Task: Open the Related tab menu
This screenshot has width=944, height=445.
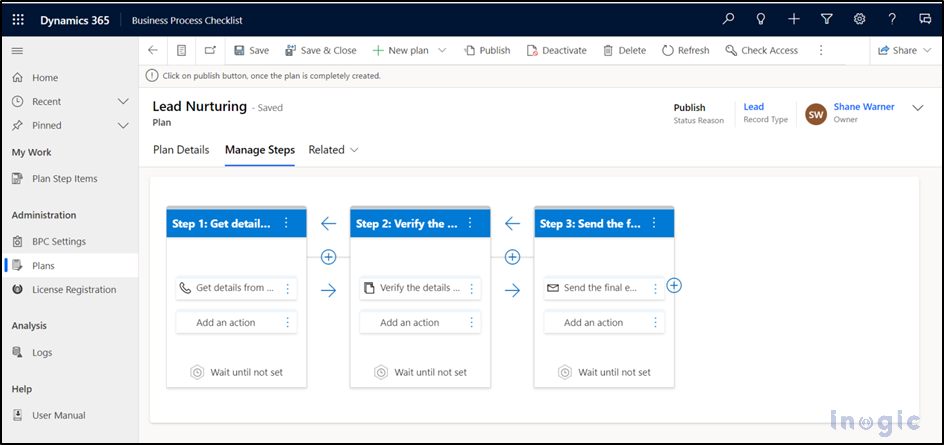Action: pyautogui.click(x=333, y=150)
